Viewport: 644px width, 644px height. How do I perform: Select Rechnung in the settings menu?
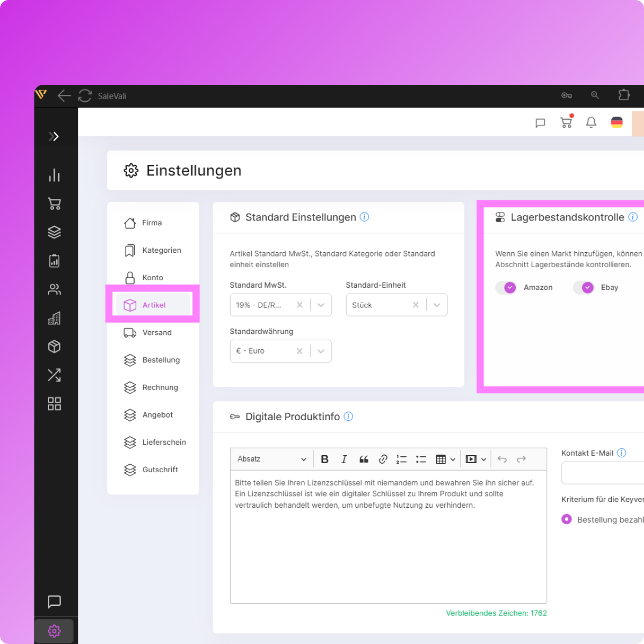(x=159, y=387)
